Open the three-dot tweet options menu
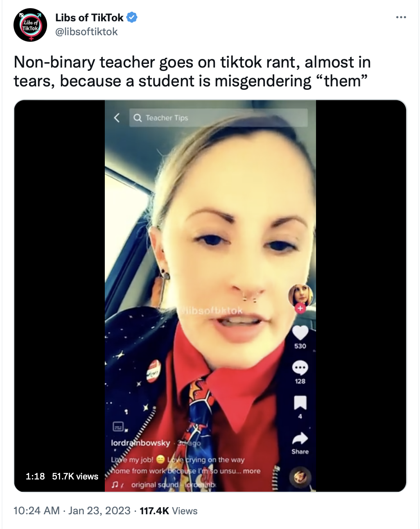The height and width of the screenshot is (529, 420). (401, 17)
